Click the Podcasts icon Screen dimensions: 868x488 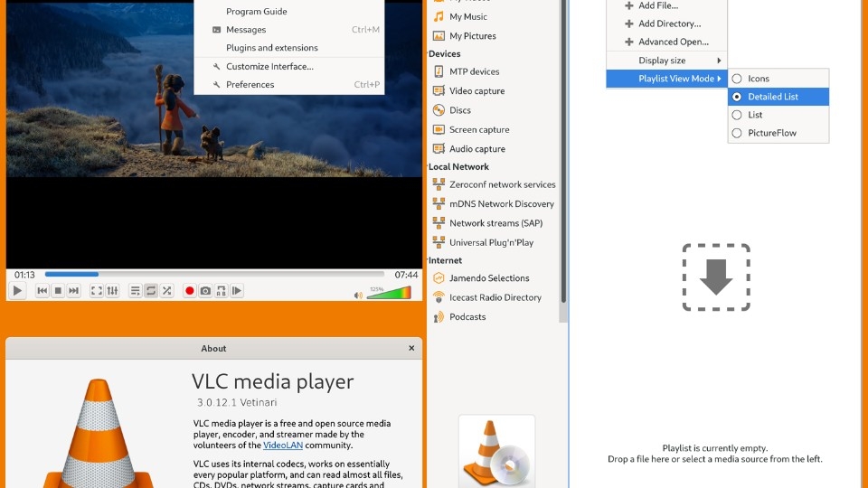439,316
